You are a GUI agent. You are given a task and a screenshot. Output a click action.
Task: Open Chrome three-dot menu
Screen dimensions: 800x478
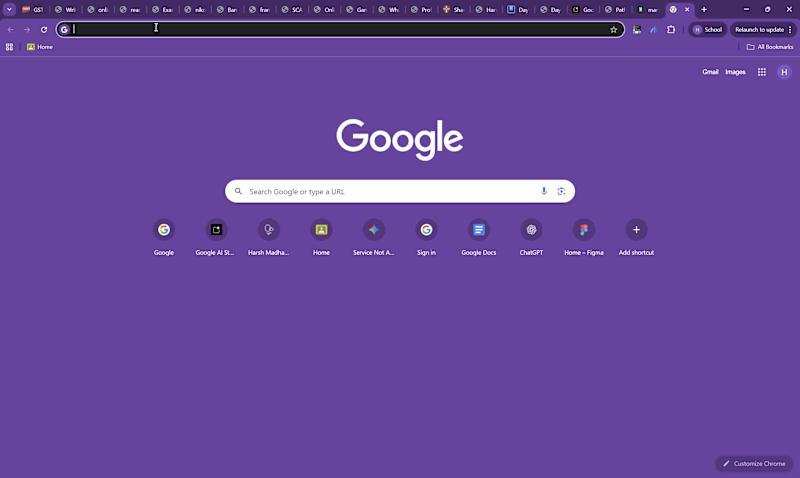(x=790, y=30)
